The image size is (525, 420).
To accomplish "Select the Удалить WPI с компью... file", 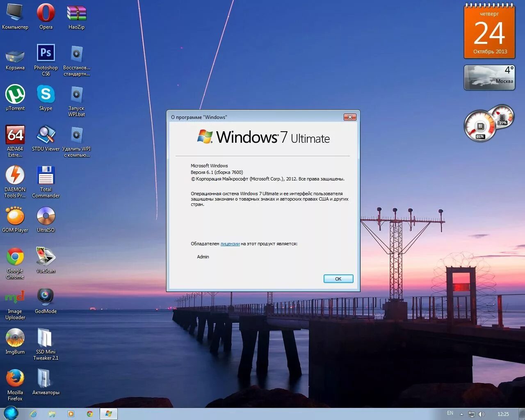I will click(76, 141).
